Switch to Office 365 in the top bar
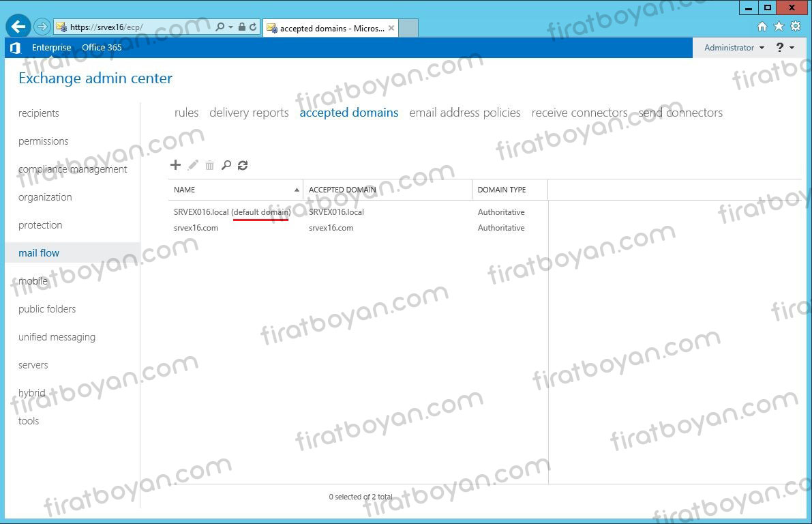812x524 pixels. click(102, 47)
